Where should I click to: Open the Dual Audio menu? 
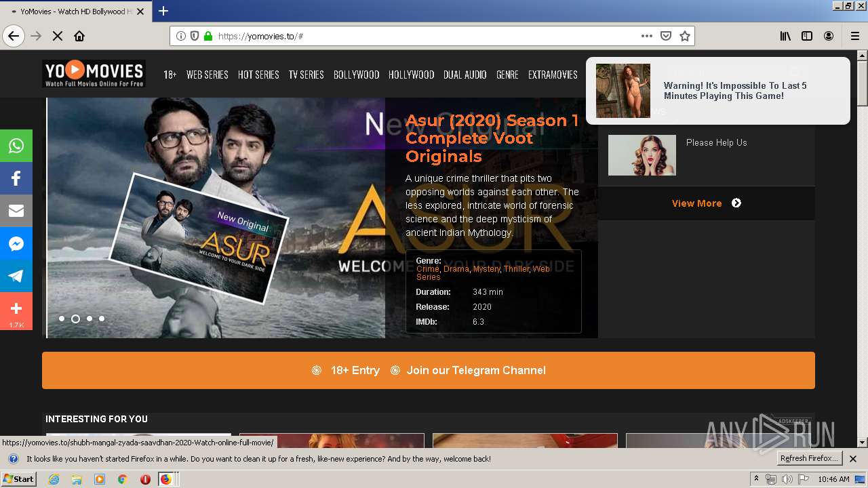click(465, 75)
